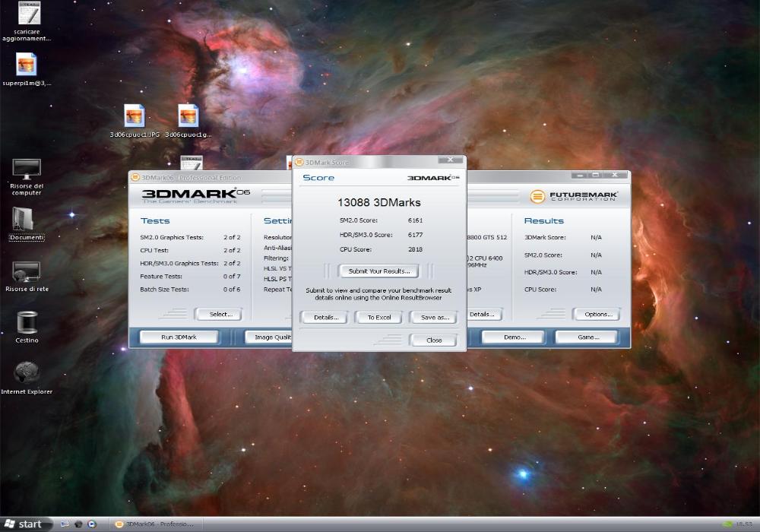Minimize the 3DMark06 main window
This screenshot has height=532, width=760.
pos(579,175)
